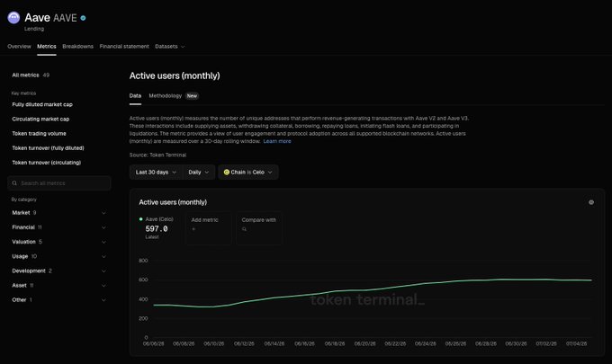Select Token turnover (circulating) metric
This screenshot has height=364, width=612.
[x=47, y=163]
